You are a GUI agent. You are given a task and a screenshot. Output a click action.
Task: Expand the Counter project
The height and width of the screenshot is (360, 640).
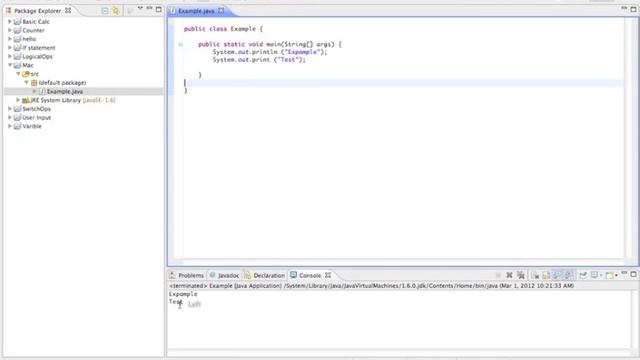tap(10, 30)
